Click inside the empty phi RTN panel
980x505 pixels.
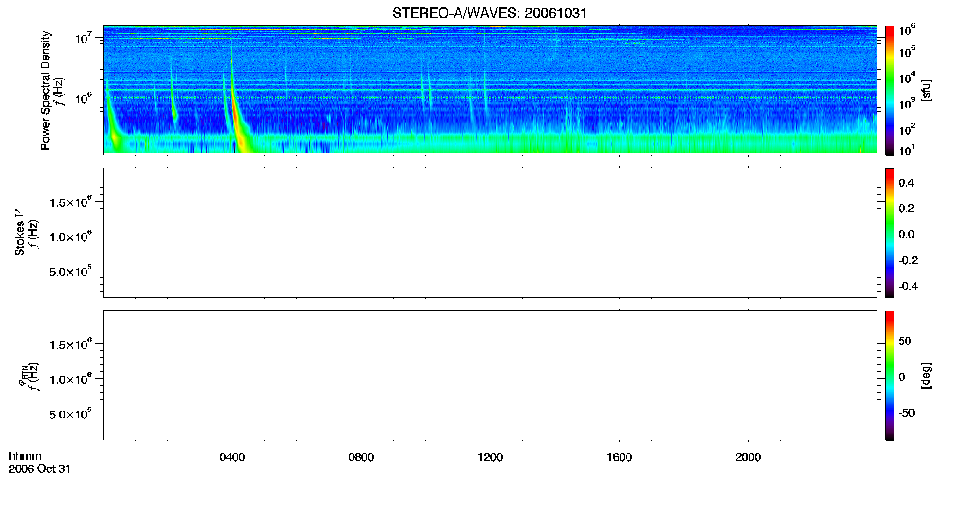click(490, 375)
